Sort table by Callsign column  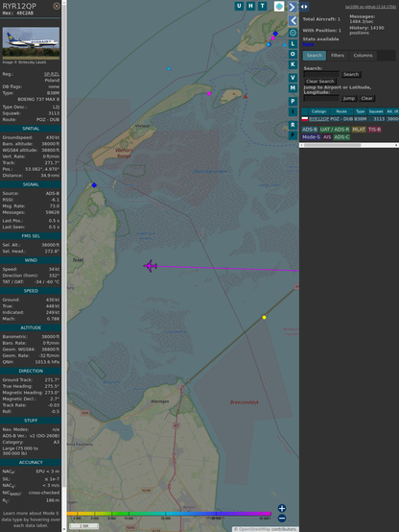tap(318, 111)
